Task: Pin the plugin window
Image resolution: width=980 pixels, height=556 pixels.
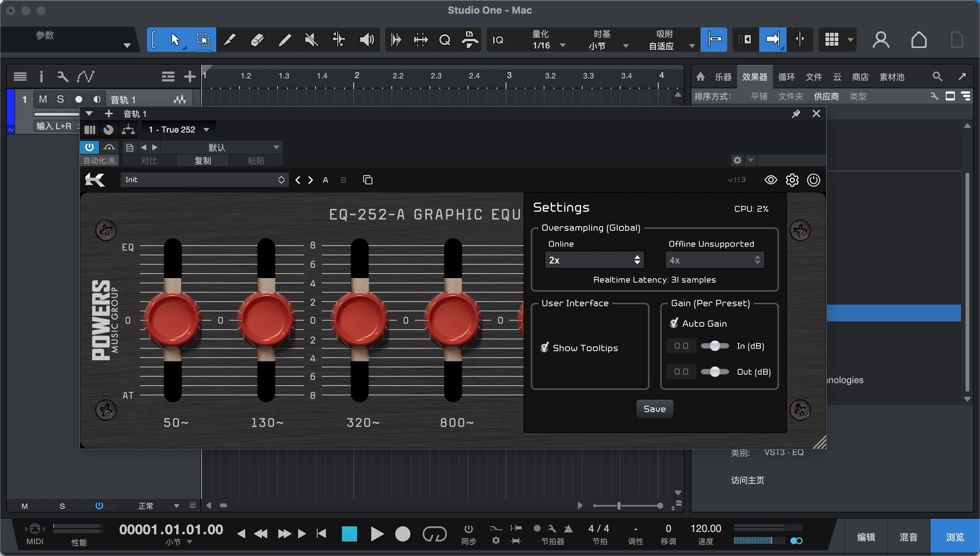Action: [796, 114]
